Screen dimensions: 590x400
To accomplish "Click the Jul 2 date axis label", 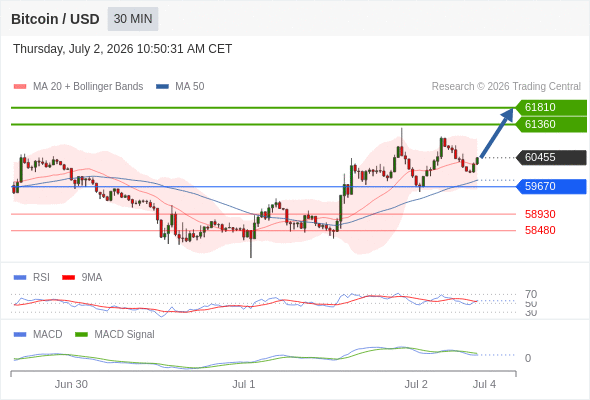I will (416, 384).
